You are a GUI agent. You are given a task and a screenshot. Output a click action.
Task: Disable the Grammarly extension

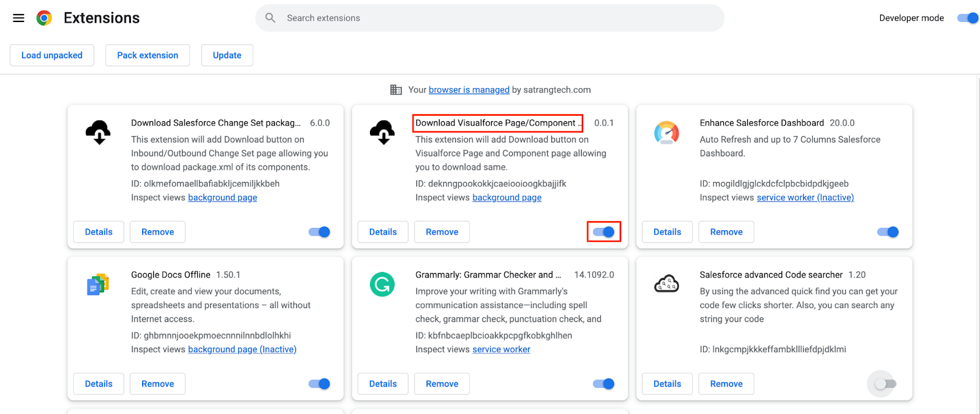[604, 383]
